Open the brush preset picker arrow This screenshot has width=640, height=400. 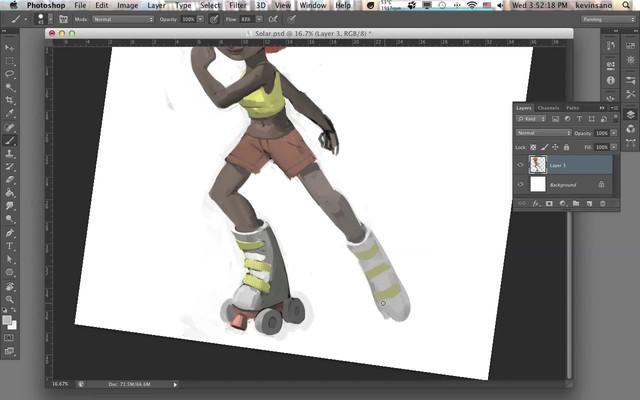pyautogui.click(x=51, y=19)
